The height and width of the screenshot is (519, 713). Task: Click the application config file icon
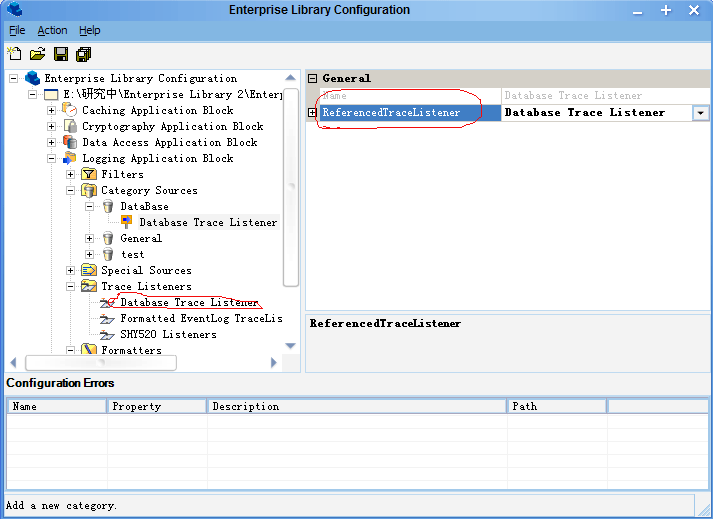pos(51,95)
